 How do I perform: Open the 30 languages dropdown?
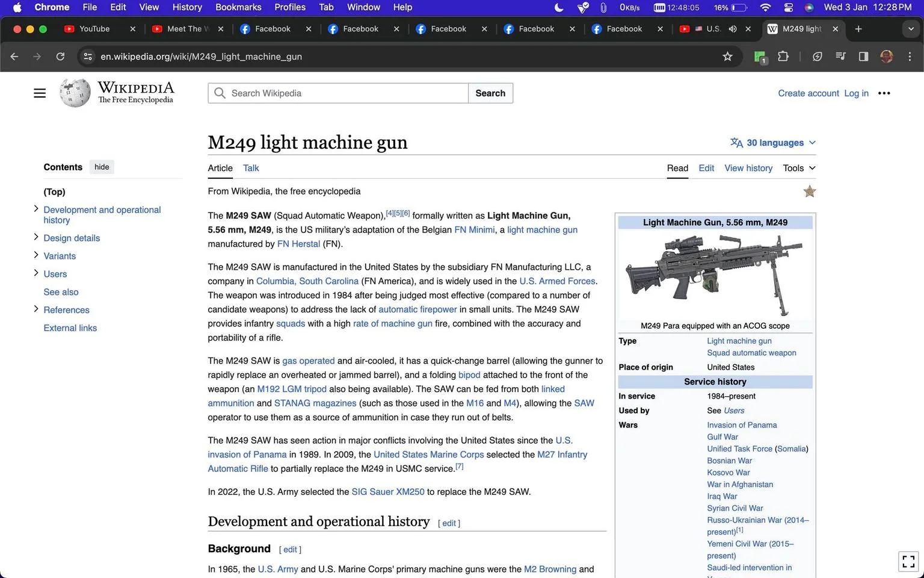click(773, 143)
